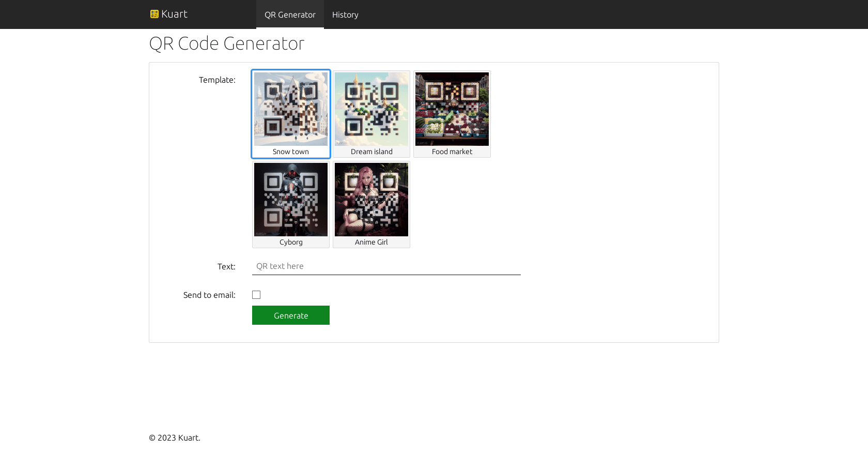Click the green Generate button
The image size is (868, 453).
291,315
